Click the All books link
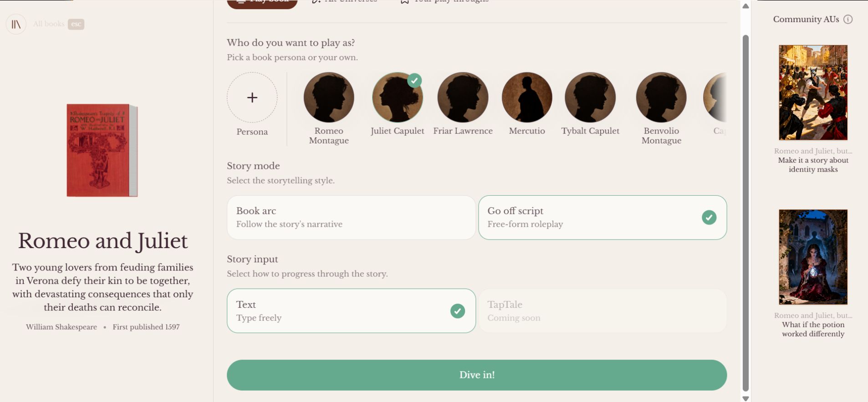Screen dimensions: 868x402 coord(49,24)
